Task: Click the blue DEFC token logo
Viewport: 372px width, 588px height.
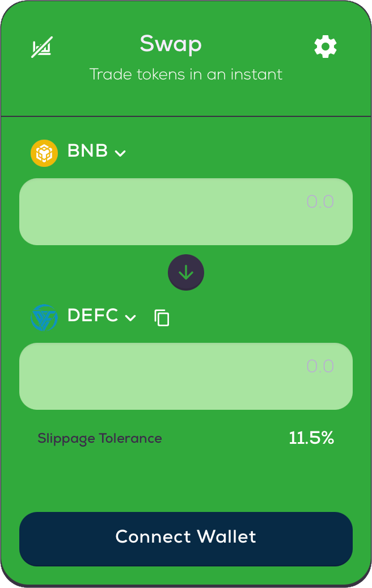Action: 44,318
